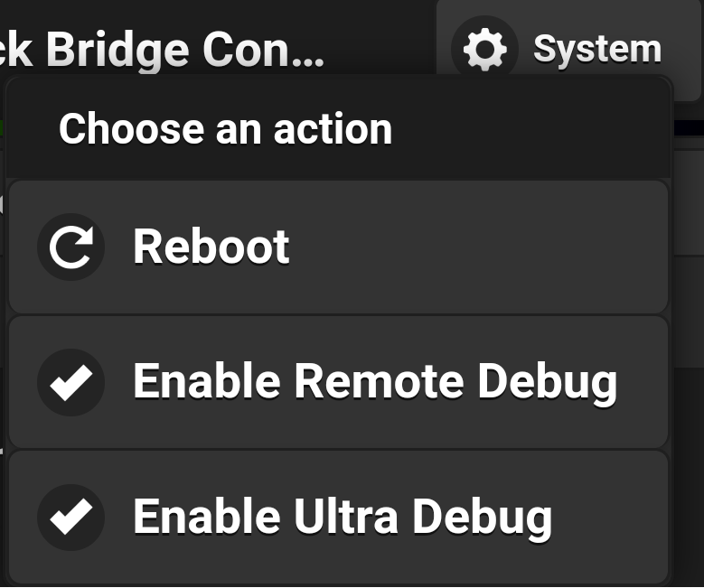This screenshot has height=588, width=704.
Task: Click the circular arrow Reboot icon
Action: tap(70, 247)
